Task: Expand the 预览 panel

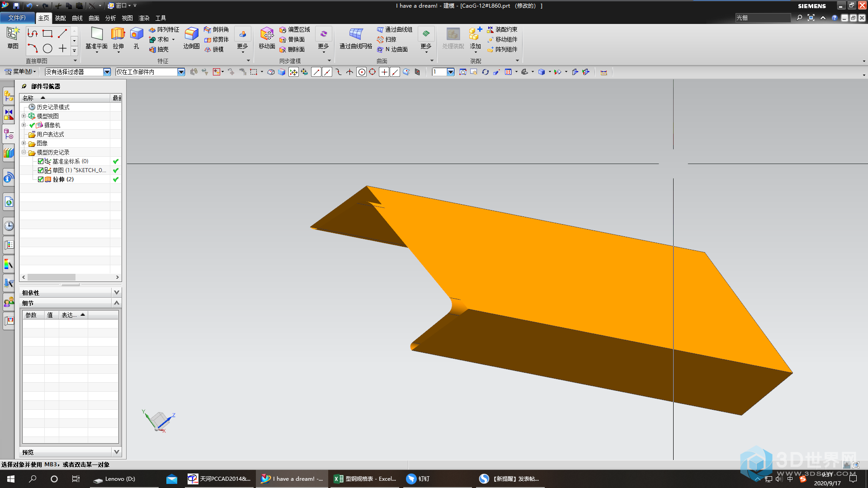Action: (x=116, y=452)
